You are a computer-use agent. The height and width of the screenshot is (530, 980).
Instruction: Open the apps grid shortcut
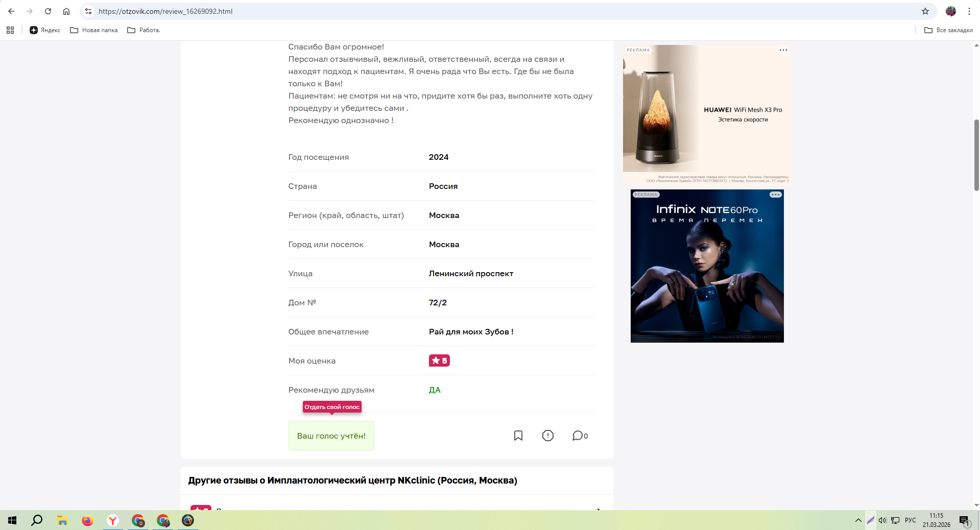pyautogui.click(x=10, y=30)
